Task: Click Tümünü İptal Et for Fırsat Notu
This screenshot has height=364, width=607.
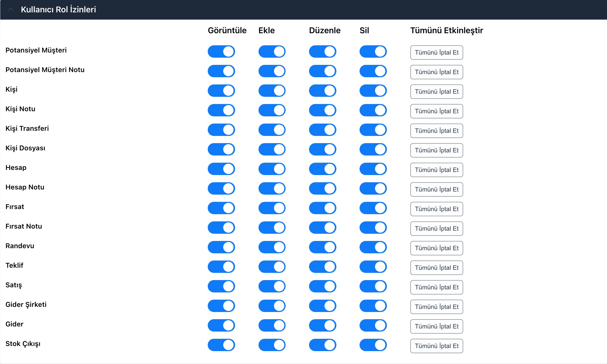Action: [x=437, y=229]
